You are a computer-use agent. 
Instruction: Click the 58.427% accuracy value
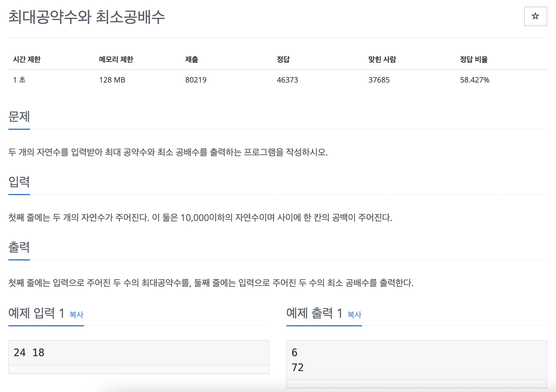(x=475, y=80)
